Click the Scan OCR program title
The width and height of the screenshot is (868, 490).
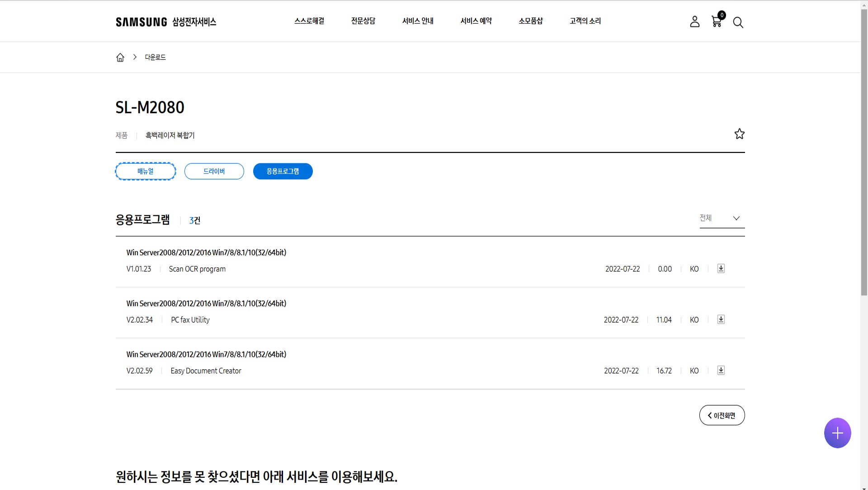point(197,268)
